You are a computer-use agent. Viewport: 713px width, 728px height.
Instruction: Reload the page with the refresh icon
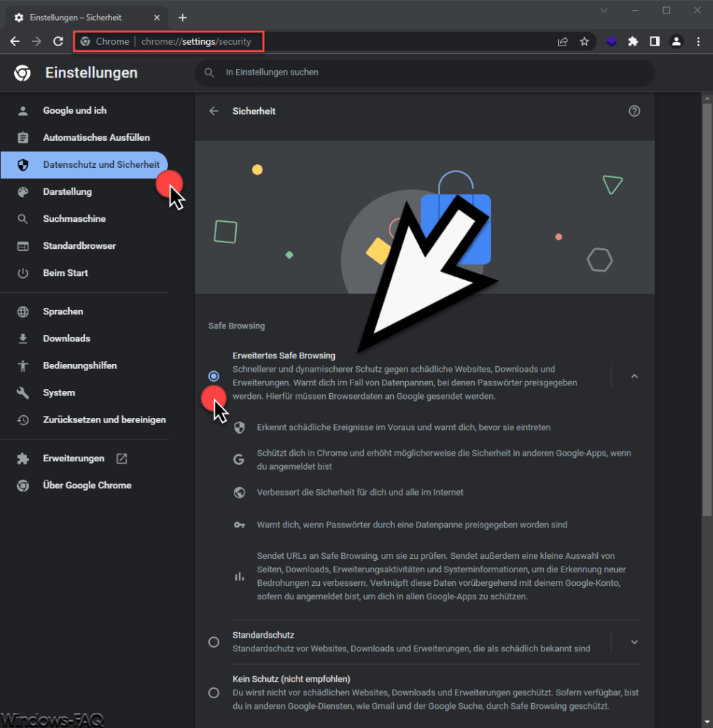click(x=58, y=41)
